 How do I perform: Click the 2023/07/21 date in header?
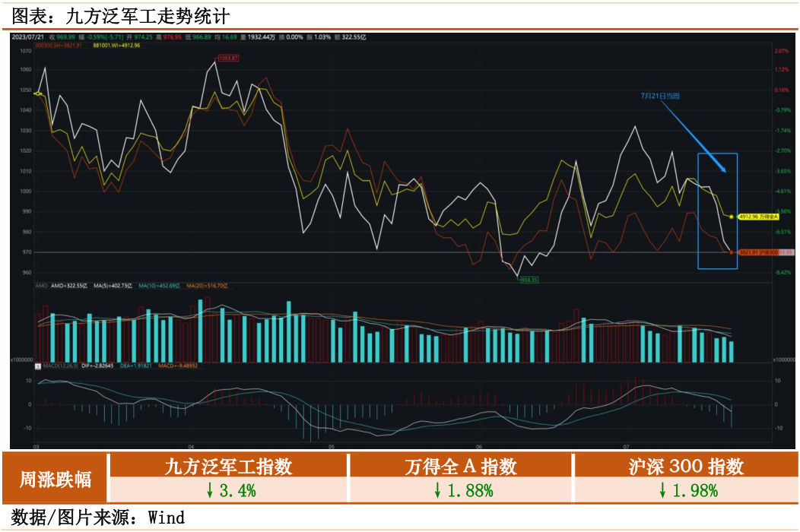[28, 36]
